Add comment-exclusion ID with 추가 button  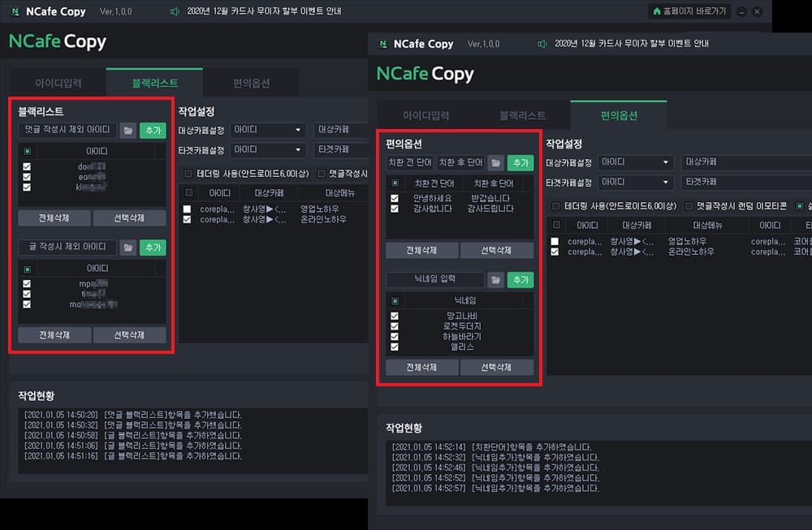click(x=153, y=131)
